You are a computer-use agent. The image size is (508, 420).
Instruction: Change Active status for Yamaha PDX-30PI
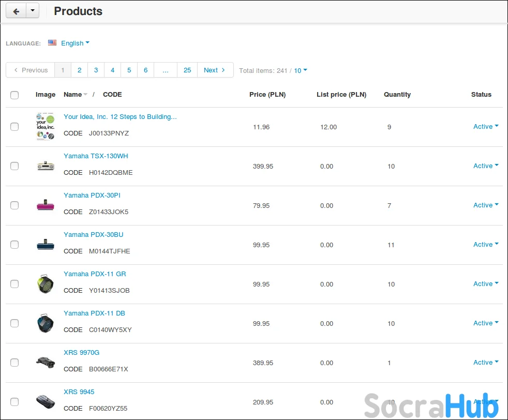point(486,205)
